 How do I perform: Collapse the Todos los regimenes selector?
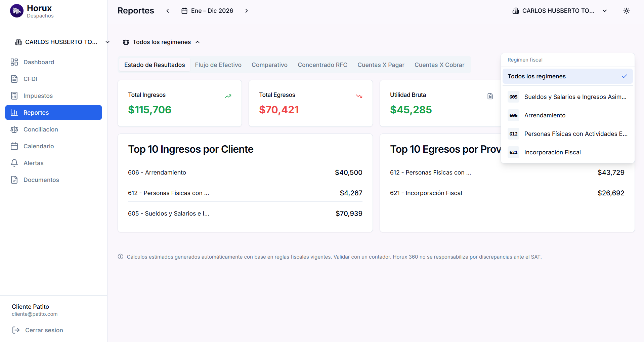(162, 42)
